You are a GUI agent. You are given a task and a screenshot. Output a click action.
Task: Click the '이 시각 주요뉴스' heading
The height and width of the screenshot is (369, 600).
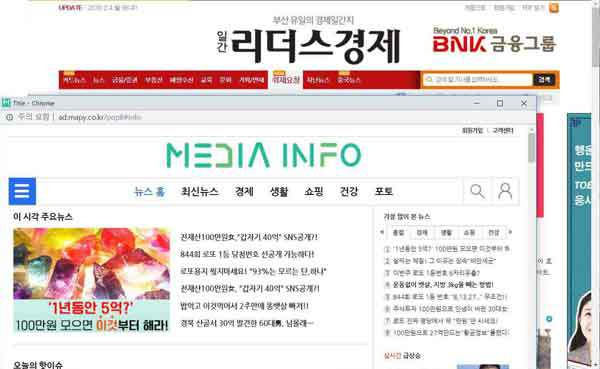(43, 217)
